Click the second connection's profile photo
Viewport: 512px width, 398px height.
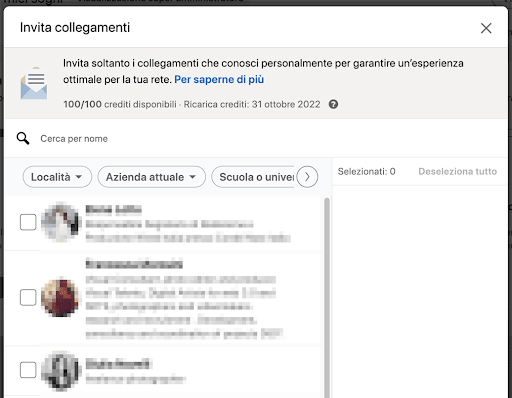(60, 297)
